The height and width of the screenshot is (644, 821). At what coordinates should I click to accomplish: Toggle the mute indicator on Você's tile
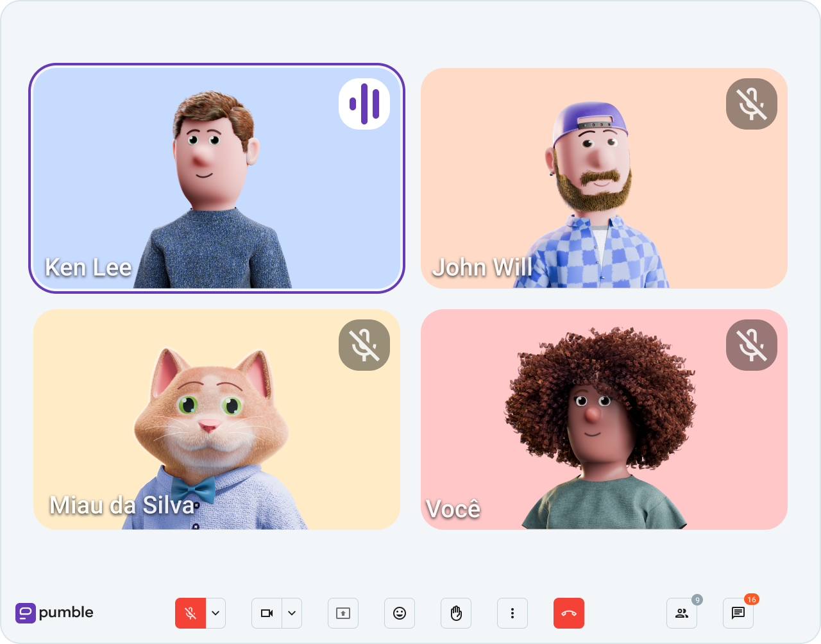coord(751,344)
